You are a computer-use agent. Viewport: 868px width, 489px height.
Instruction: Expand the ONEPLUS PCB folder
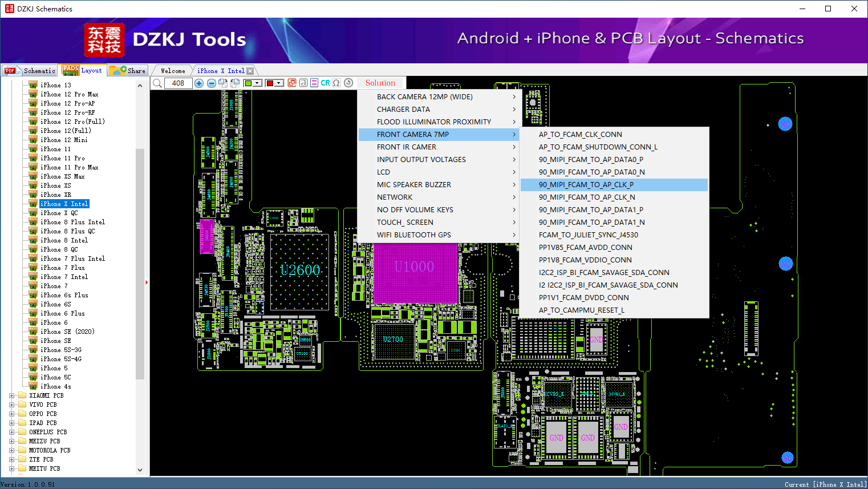12,432
